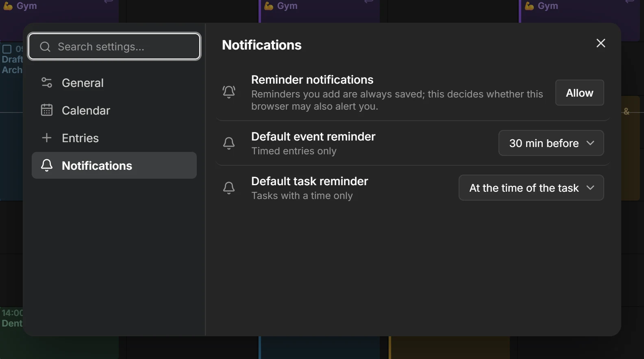
Task: Click the Calendar sidebar icon
Action: pyautogui.click(x=47, y=110)
